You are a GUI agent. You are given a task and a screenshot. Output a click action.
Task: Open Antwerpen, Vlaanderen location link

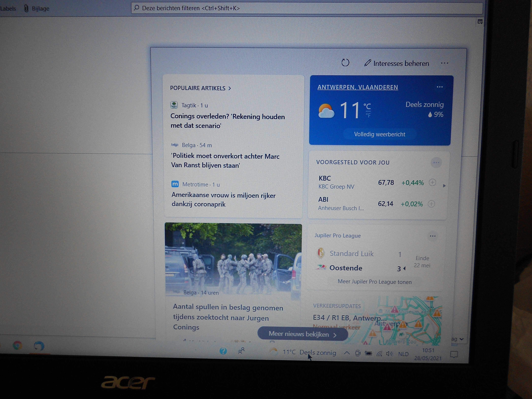357,87
